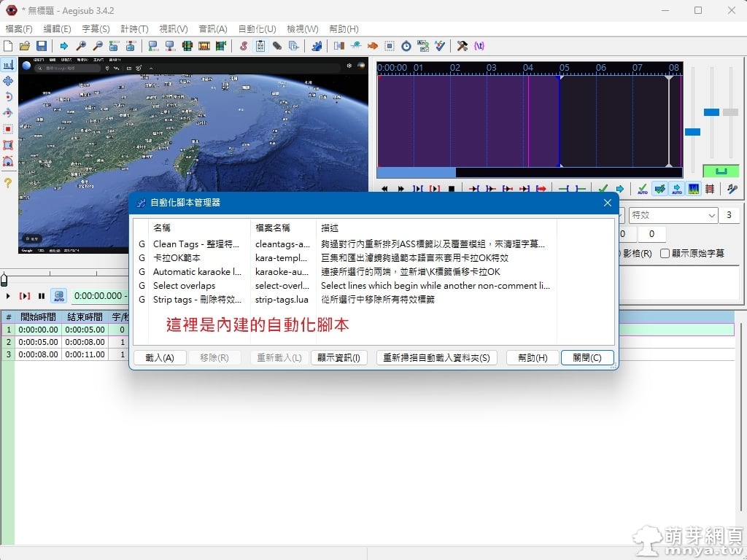Click the audio volume slider handle
Image resolution: width=747 pixels, height=560 pixels.
click(730, 112)
